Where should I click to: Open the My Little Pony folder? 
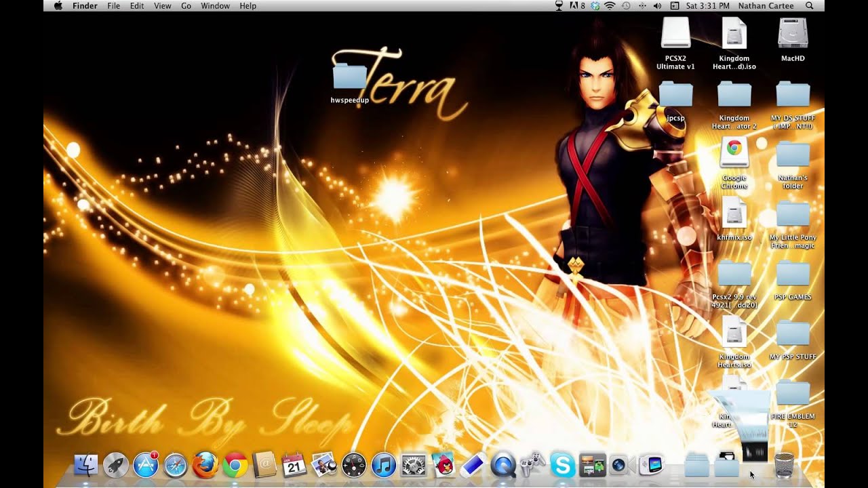pyautogui.click(x=793, y=213)
